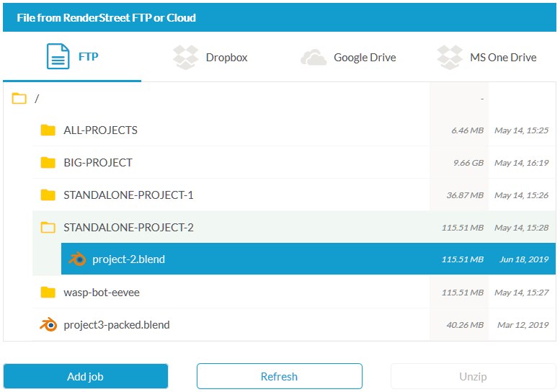Click the Dropbox logo icon
Viewport: 560px width, 392px height.
pos(186,58)
